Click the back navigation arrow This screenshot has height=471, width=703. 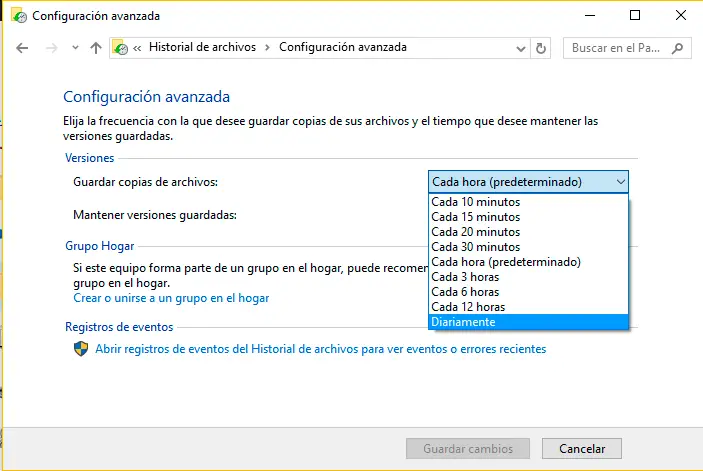point(23,48)
